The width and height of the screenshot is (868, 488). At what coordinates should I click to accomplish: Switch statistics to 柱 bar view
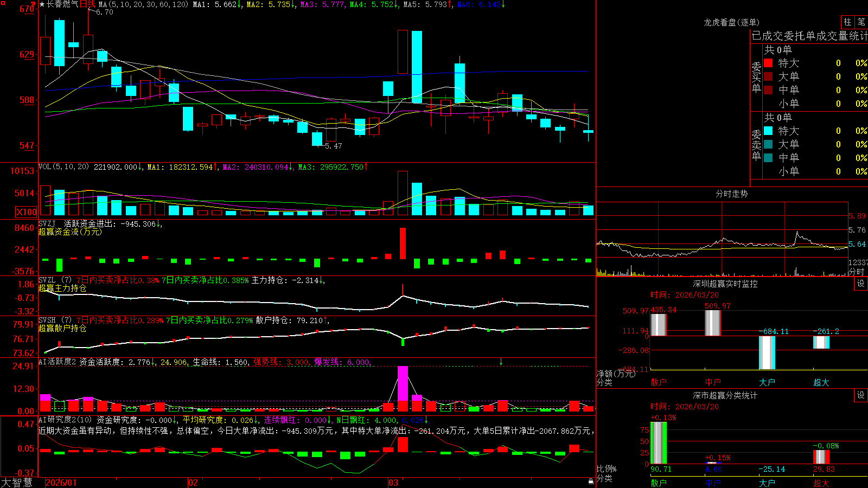coord(847,22)
